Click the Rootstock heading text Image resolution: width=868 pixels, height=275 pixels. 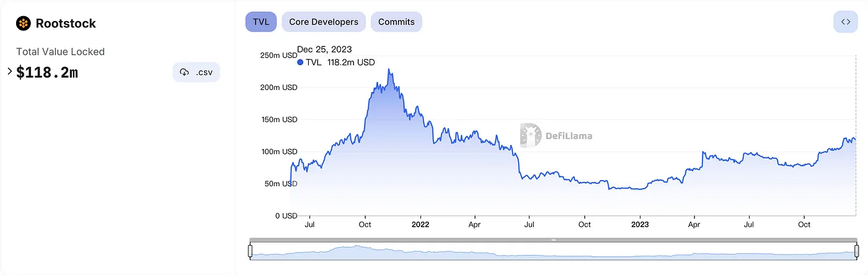[66, 24]
